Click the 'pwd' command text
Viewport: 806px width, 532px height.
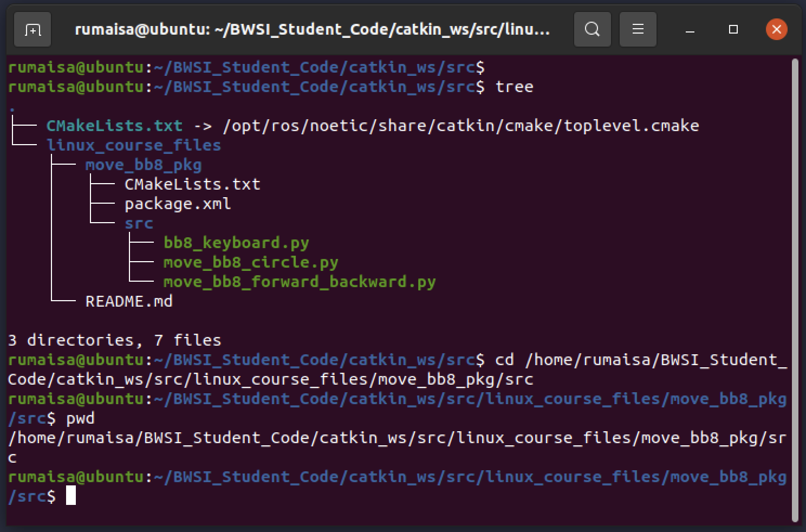[x=80, y=418]
